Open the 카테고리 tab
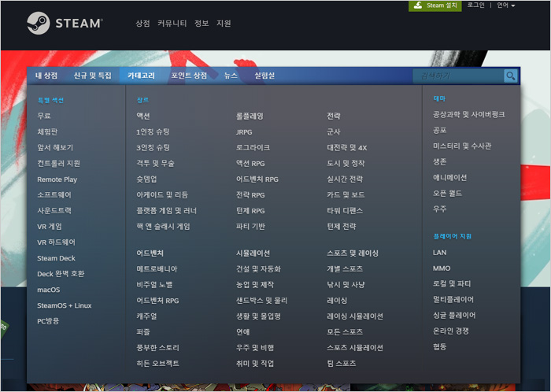Image resolution: width=551 pixels, height=392 pixels. 142,76
